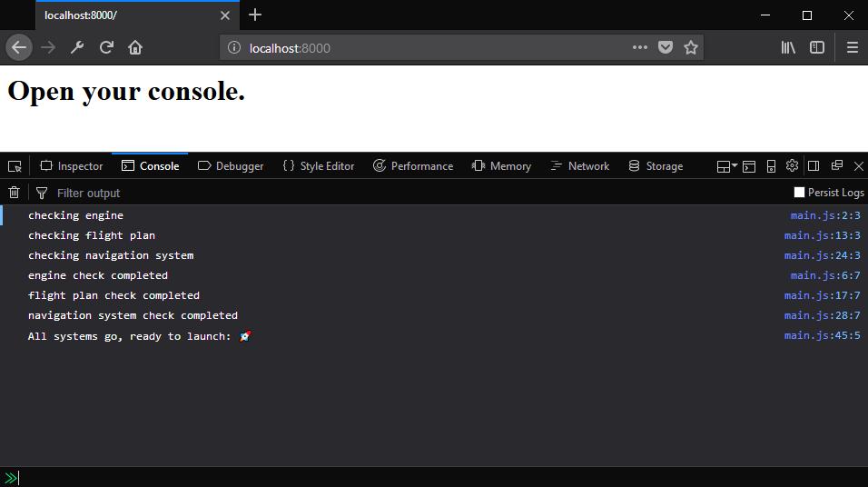Select 'All systems go, ready to launch' message
Viewport: 868px width, 487px height.
click(140, 336)
